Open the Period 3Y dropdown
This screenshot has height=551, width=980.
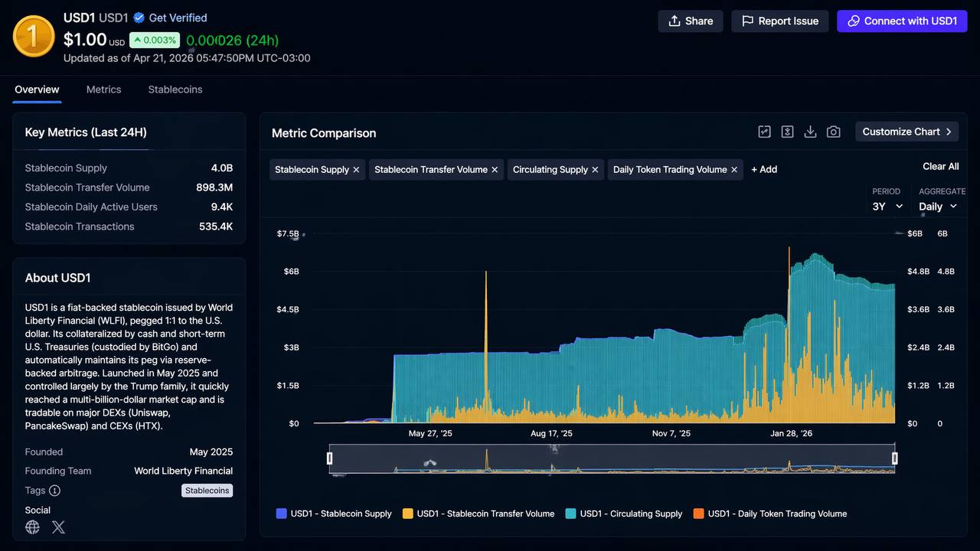[x=887, y=207]
